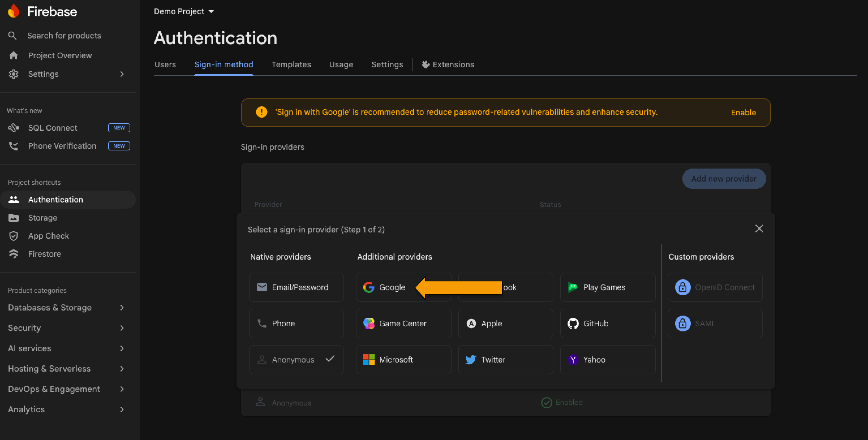The width and height of the screenshot is (868, 440).
Task: Select the Apple provider
Action: 505,323
